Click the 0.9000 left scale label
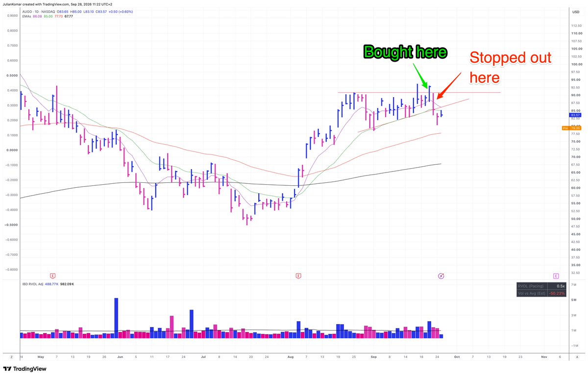588x377 pixels. pyautogui.click(x=12, y=16)
